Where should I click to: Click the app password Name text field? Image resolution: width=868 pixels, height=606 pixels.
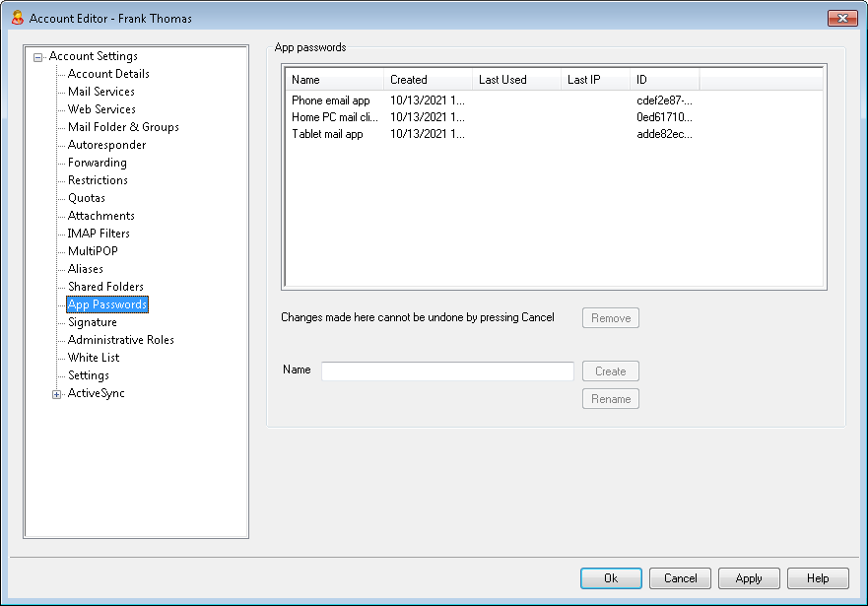coord(447,371)
